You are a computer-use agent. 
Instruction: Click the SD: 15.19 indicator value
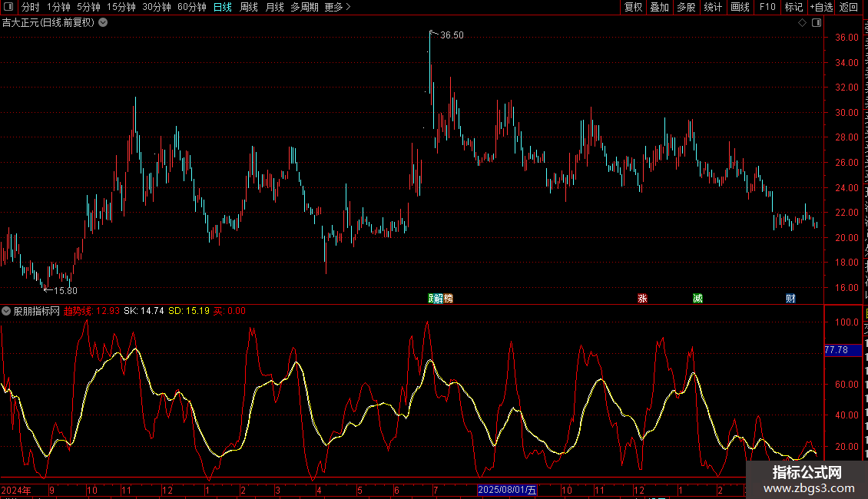(x=189, y=311)
